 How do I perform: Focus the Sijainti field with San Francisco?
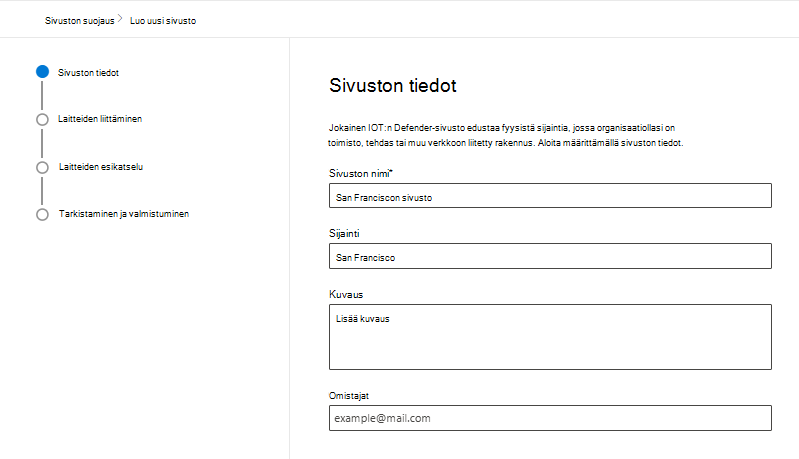[550, 256]
